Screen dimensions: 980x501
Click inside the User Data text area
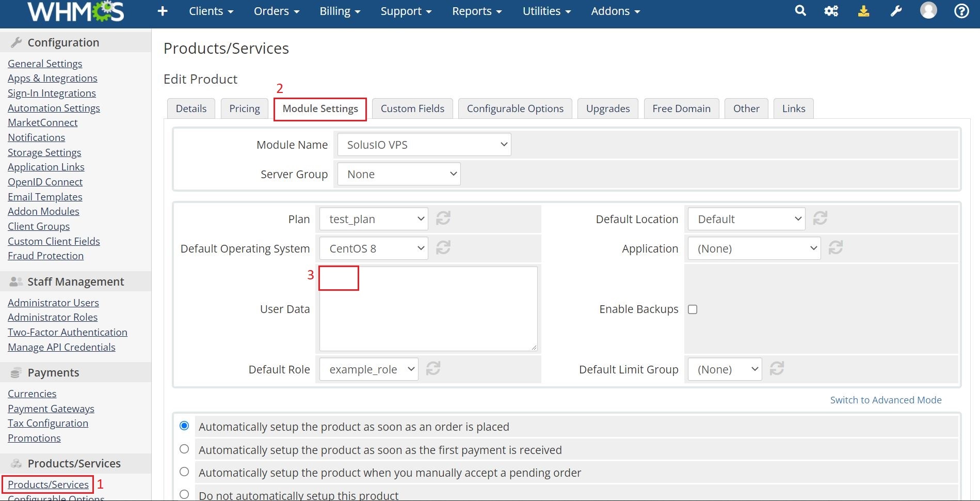[x=428, y=309]
